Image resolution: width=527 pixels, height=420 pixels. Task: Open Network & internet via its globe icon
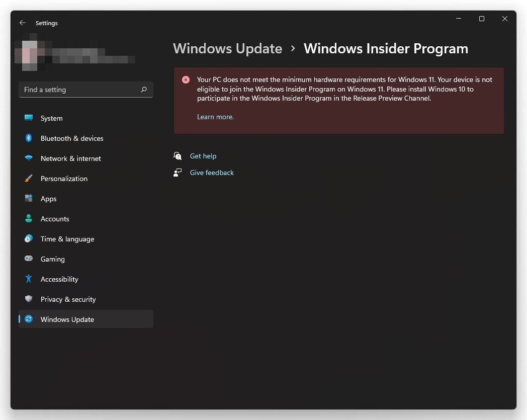(x=29, y=158)
